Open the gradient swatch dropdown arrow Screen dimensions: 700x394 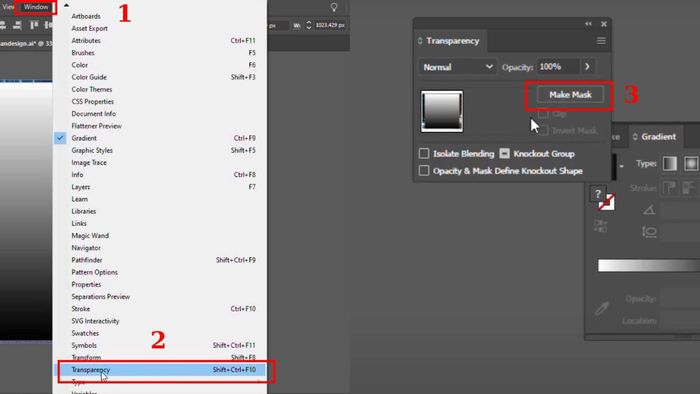pyautogui.click(x=621, y=166)
